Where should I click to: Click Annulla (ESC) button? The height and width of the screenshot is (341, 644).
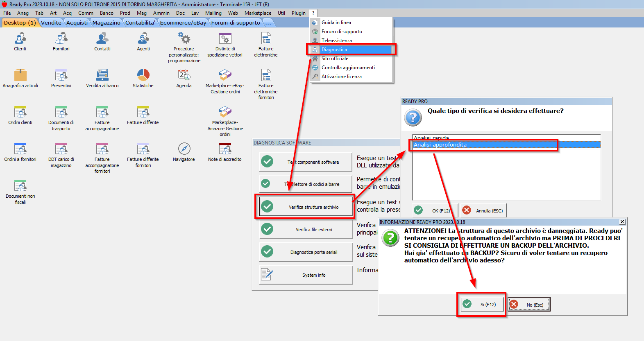pyautogui.click(x=484, y=210)
